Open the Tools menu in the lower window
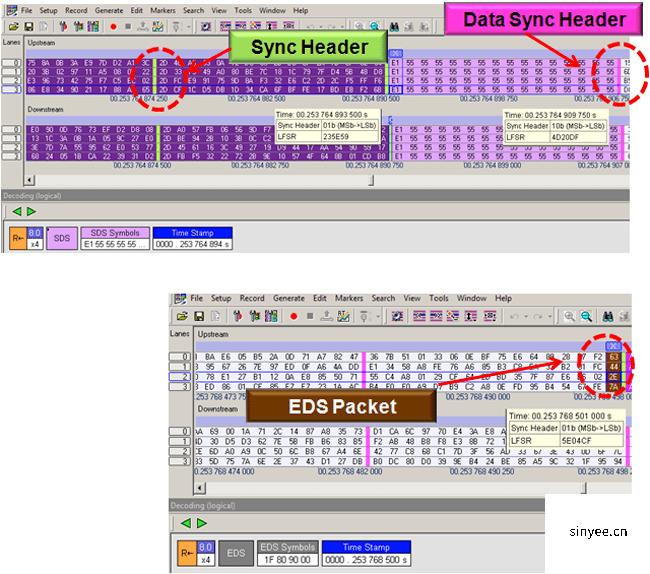650x574 pixels. click(x=439, y=298)
